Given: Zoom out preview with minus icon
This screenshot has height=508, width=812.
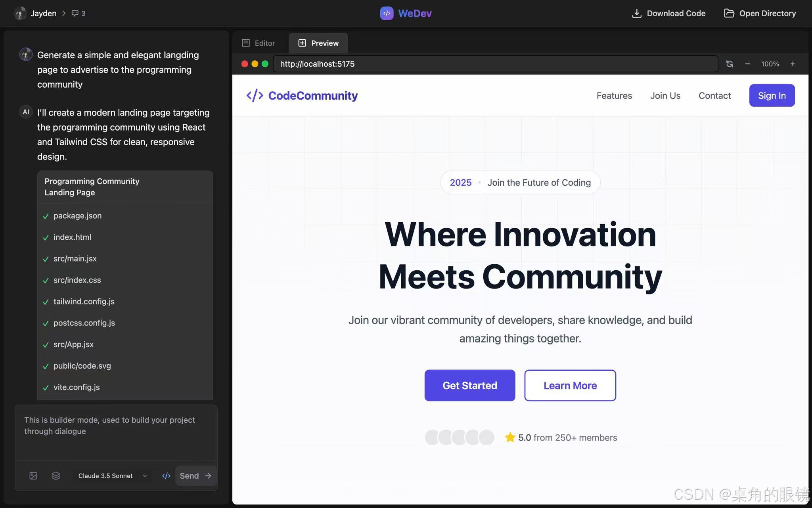Looking at the screenshot, I should click(747, 64).
